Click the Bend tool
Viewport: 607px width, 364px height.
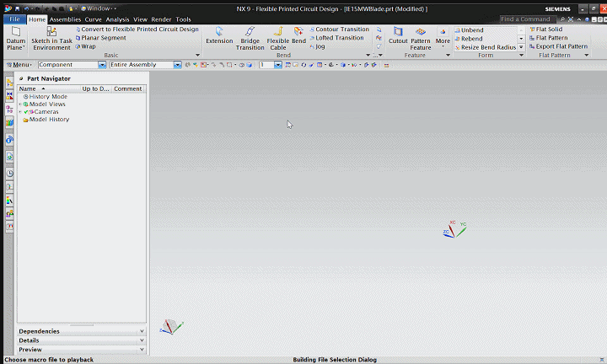[x=298, y=35]
